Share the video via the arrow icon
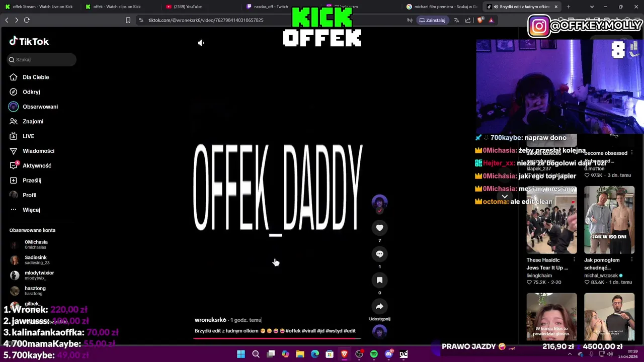The image size is (644, 362). click(379, 306)
